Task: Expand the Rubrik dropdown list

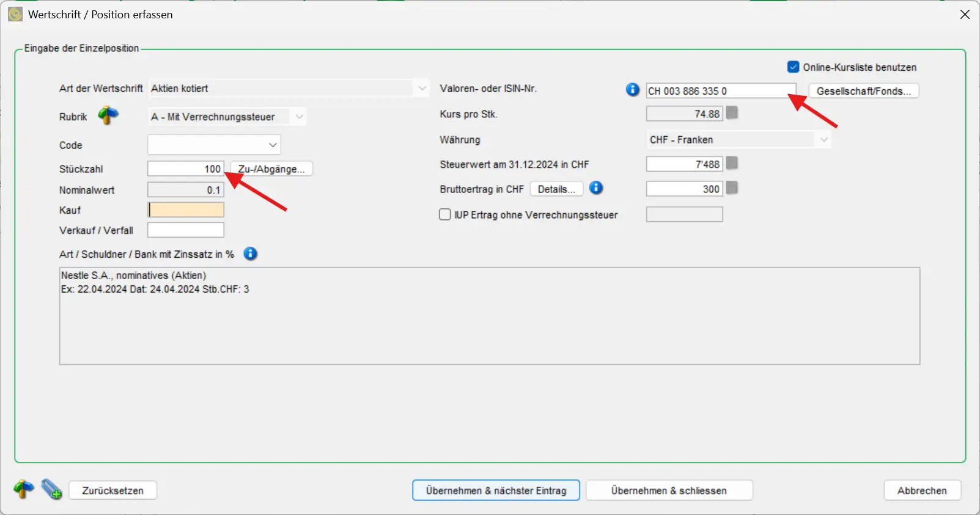Action: point(299,117)
